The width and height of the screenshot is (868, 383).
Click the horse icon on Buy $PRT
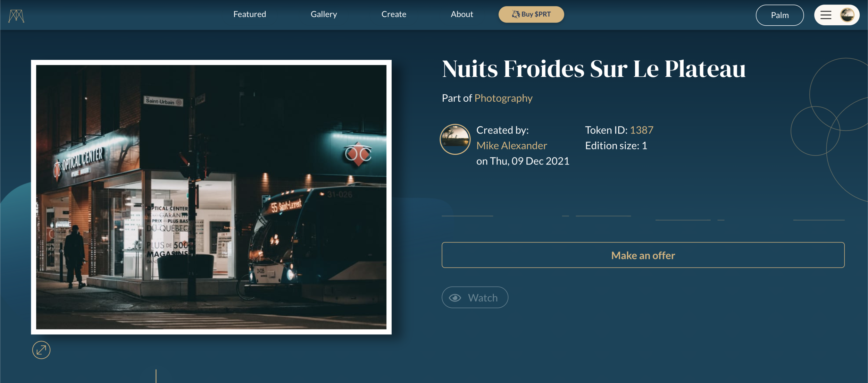[x=516, y=14]
